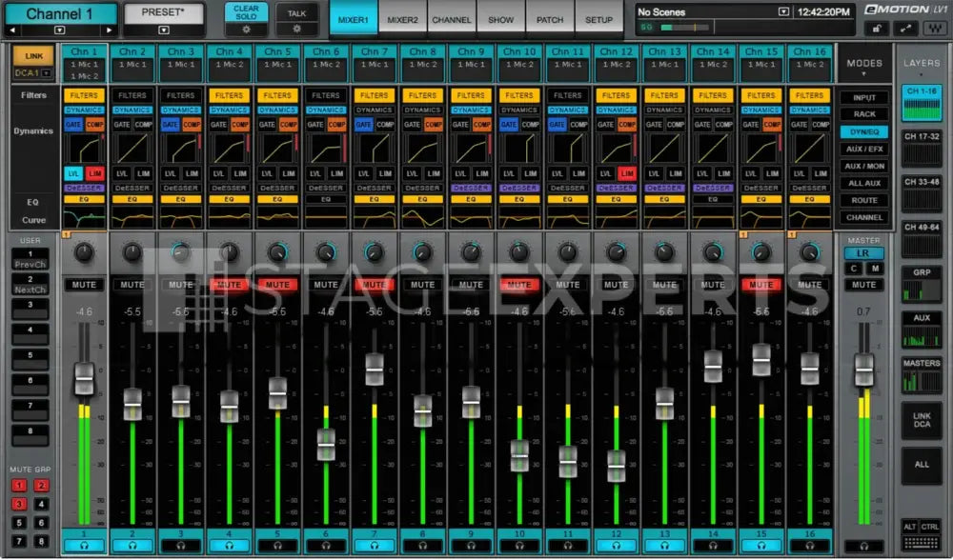Click the CLEAR SOLO button
953x560 pixels.
pyautogui.click(x=246, y=12)
